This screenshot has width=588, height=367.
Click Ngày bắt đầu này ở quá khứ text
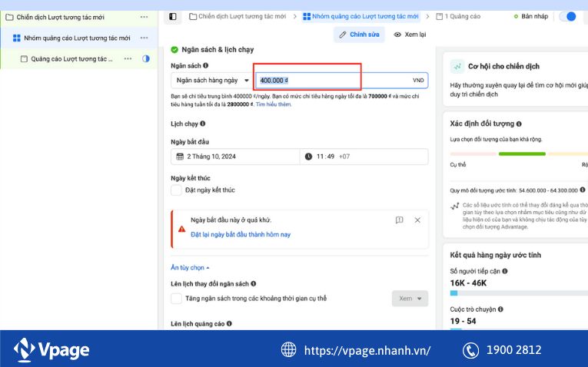[231, 220]
